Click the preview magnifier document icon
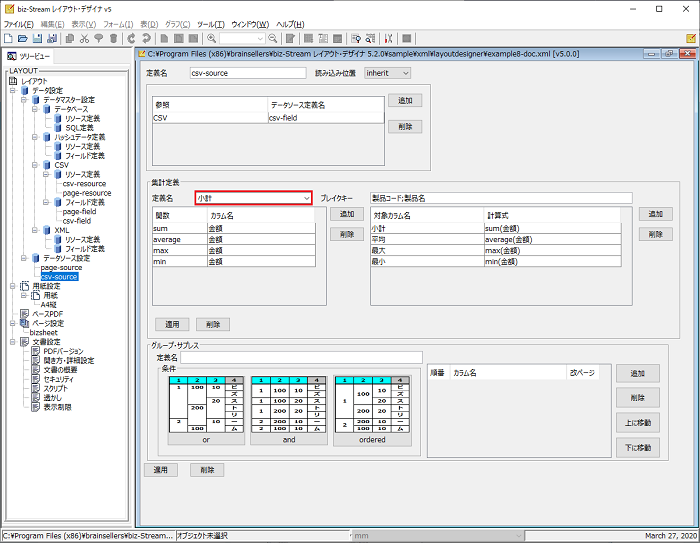The width and height of the screenshot is (700, 543). (x=356, y=38)
